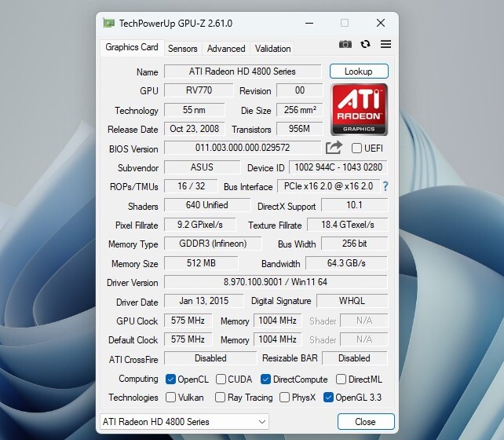Toggle the PhysX checkbox
This screenshot has height=440, width=504.
tap(284, 398)
